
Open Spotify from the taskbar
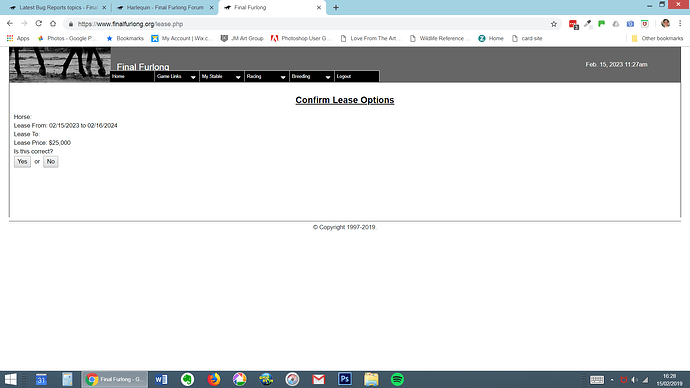tap(397, 379)
